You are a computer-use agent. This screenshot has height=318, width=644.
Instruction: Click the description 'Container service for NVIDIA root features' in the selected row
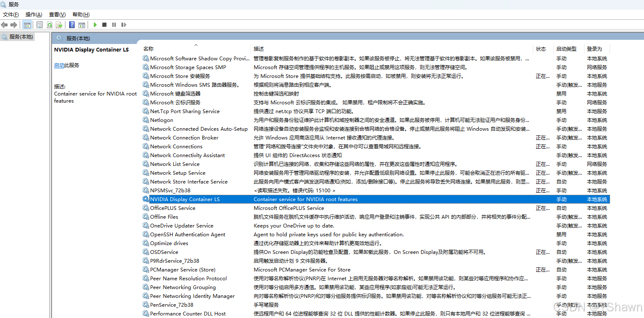tap(306, 199)
